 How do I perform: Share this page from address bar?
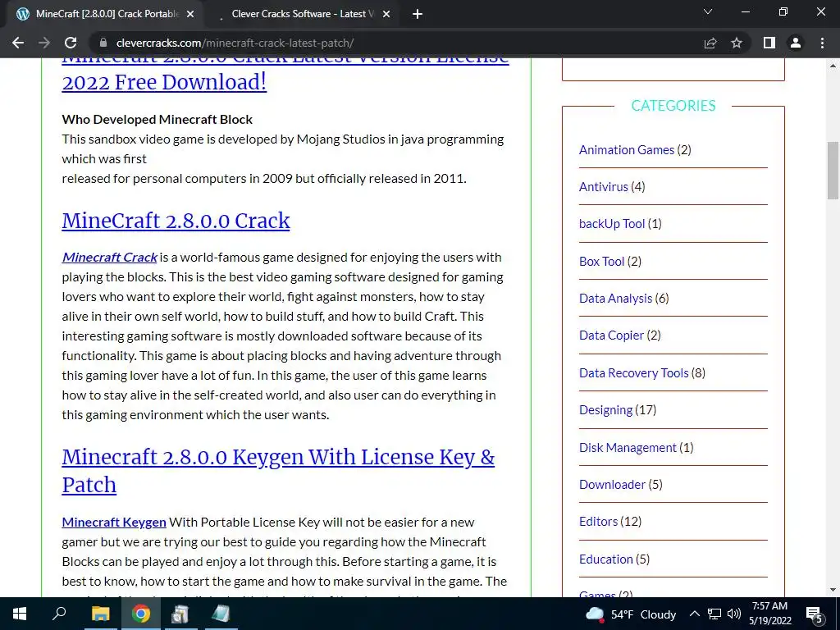tap(710, 43)
